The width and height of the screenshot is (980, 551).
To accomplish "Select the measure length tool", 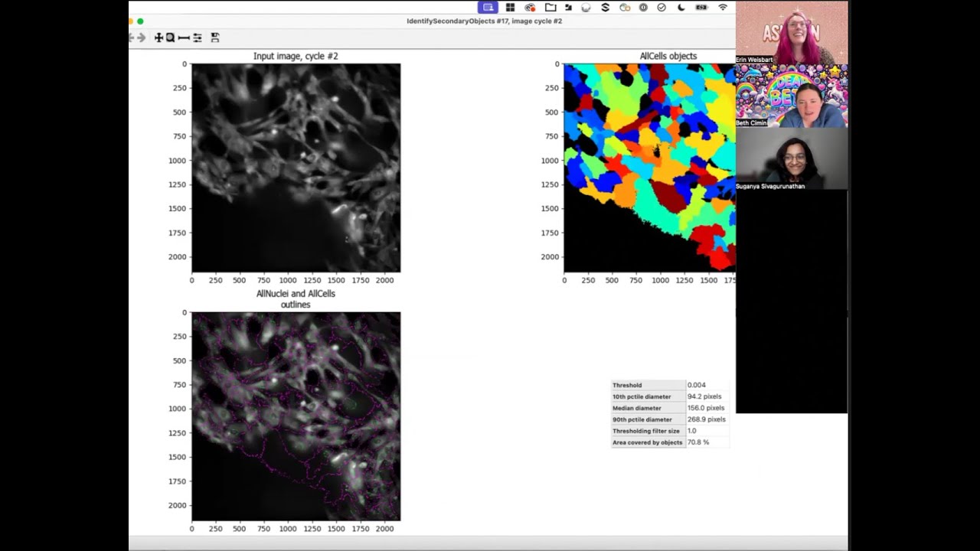I will 184,37.
